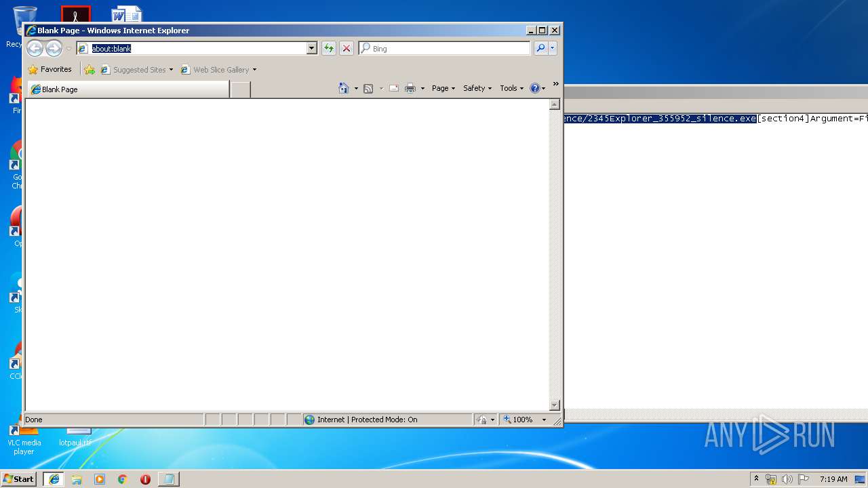868x488 pixels.
Task: Open the search provider dropdown arrow
Action: click(x=553, y=48)
